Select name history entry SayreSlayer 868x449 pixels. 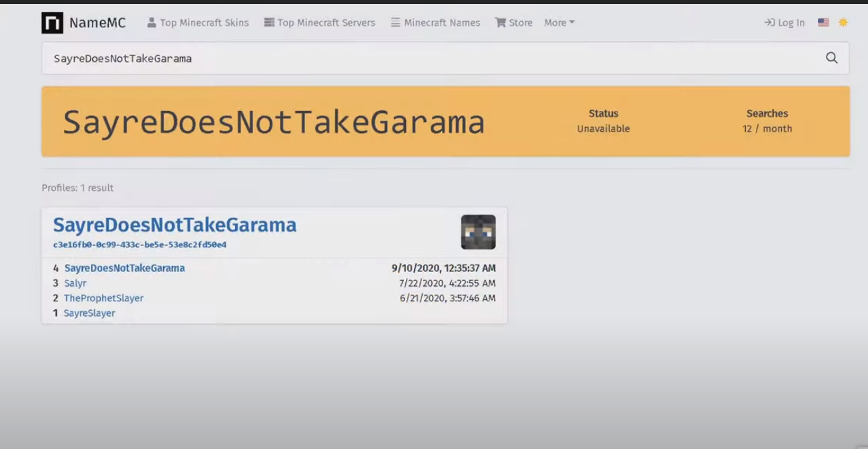89,313
